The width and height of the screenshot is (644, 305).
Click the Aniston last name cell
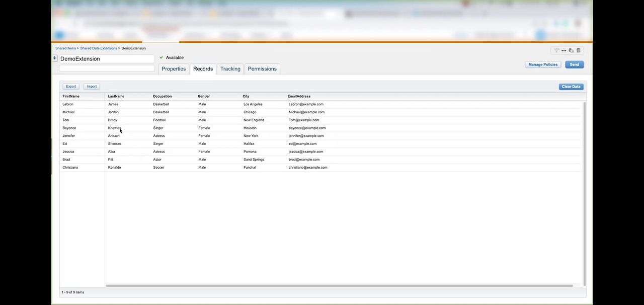tap(114, 136)
